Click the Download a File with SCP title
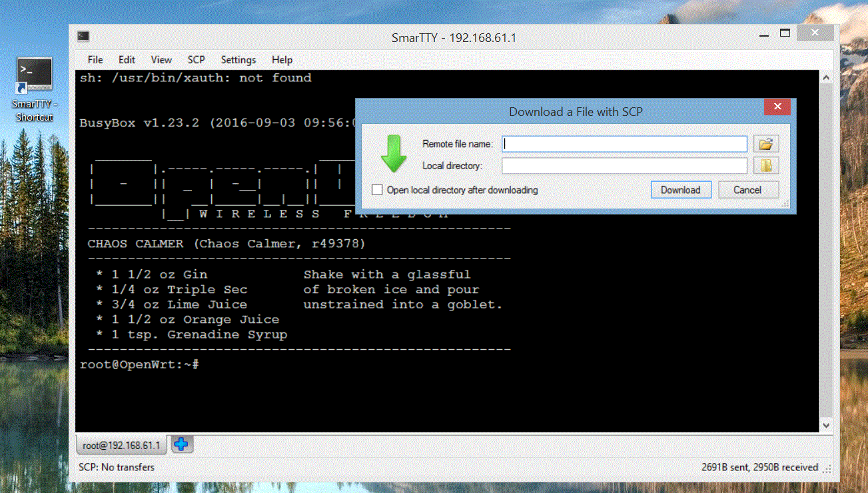The height and width of the screenshot is (493, 868). [576, 112]
